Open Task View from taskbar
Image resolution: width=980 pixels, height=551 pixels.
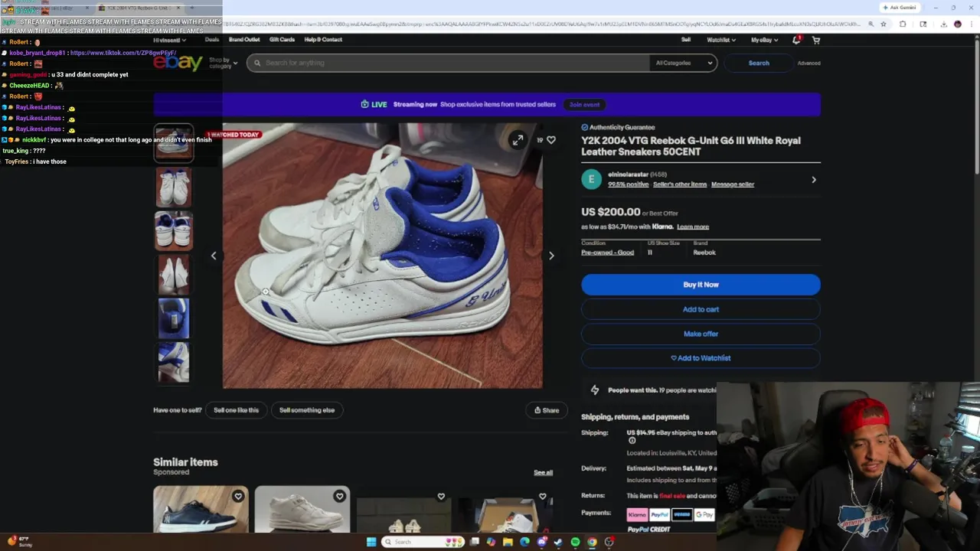pos(475,542)
